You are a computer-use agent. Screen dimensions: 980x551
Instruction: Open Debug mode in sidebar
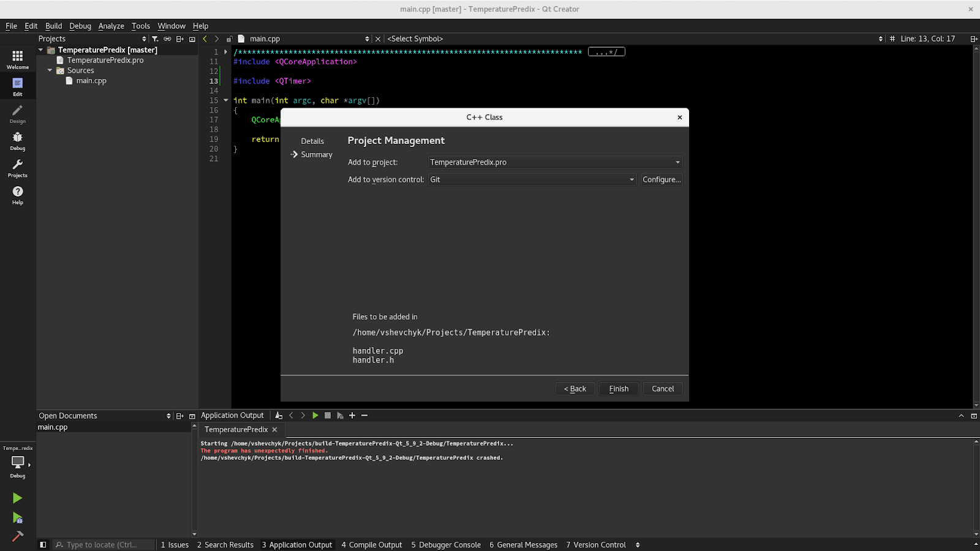click(17, 141)
